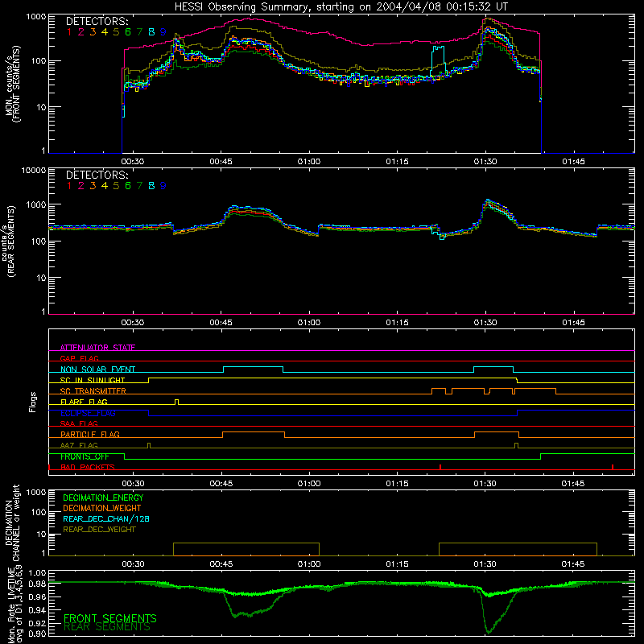Select the 'SC_IN_SUNLIGHT' flag label

pos(93,380)
